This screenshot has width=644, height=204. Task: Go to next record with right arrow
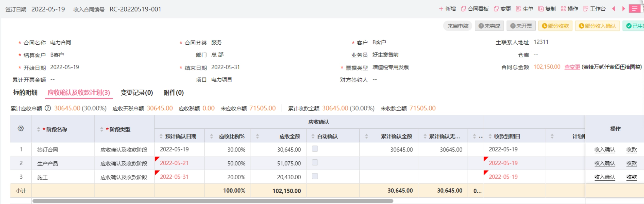[624, 9]
